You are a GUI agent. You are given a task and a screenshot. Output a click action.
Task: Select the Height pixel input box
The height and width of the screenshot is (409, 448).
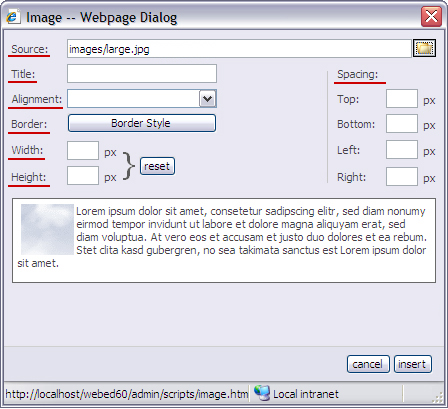tap(83, 176)
